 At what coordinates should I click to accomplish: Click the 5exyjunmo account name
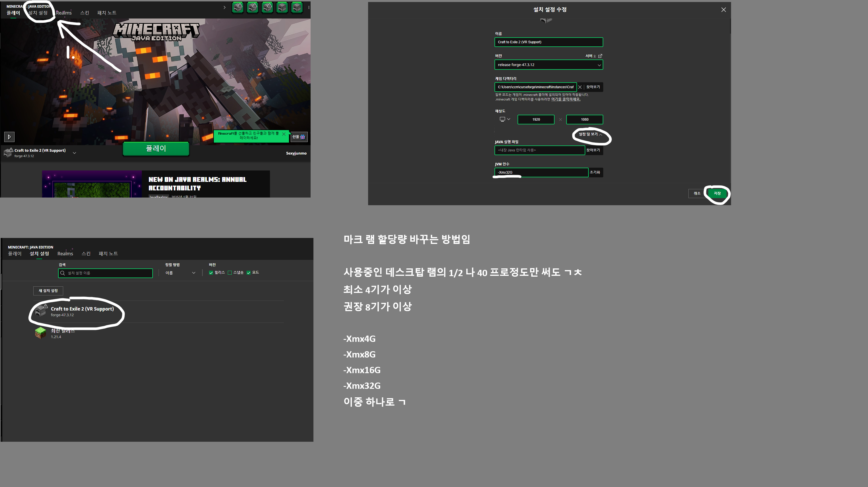tap(296, 153)
